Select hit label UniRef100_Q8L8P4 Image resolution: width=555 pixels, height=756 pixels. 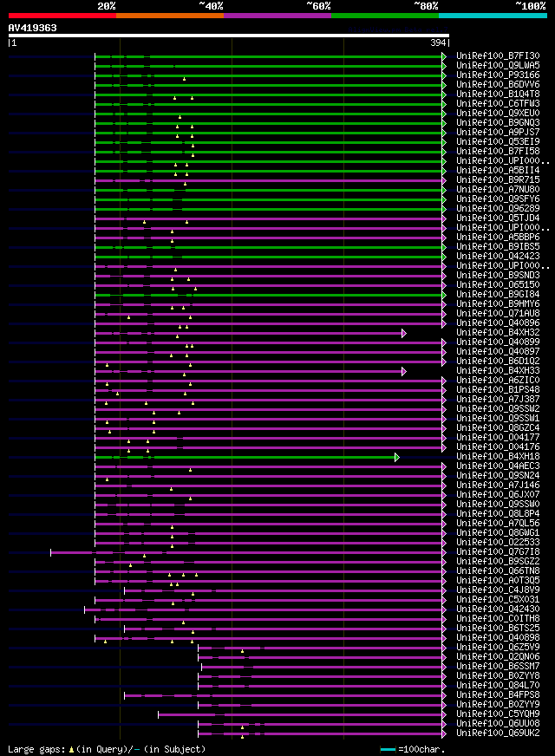498,514
